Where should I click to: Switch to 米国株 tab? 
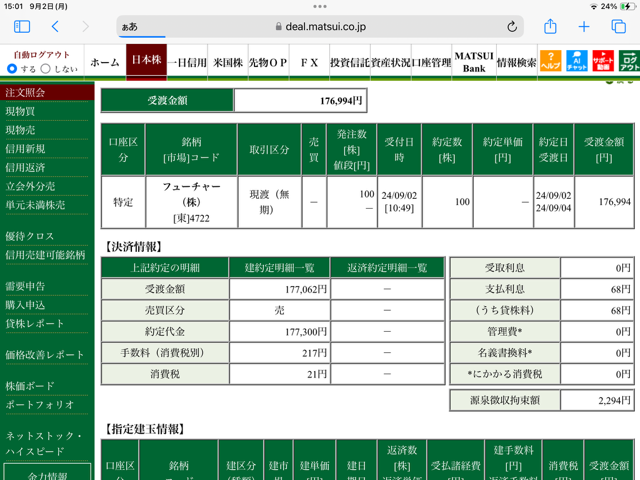coord(228,62)
